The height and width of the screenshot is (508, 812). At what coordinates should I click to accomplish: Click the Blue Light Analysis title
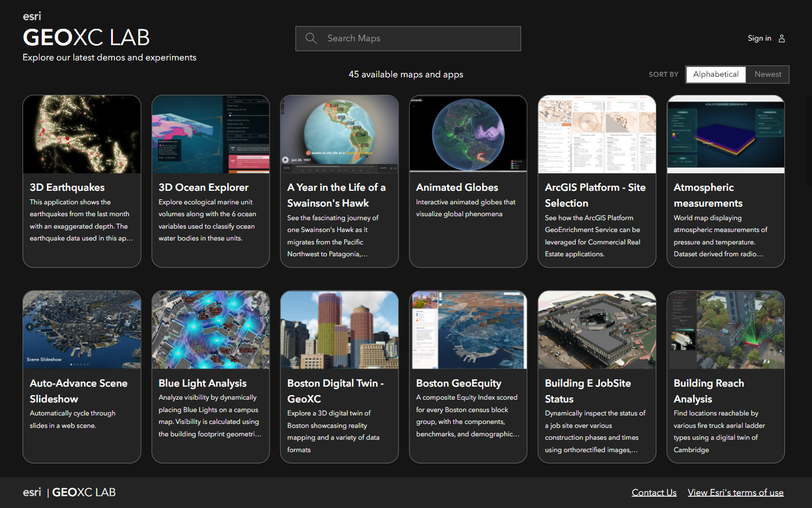pyautogui.click(x=202, y=383)
